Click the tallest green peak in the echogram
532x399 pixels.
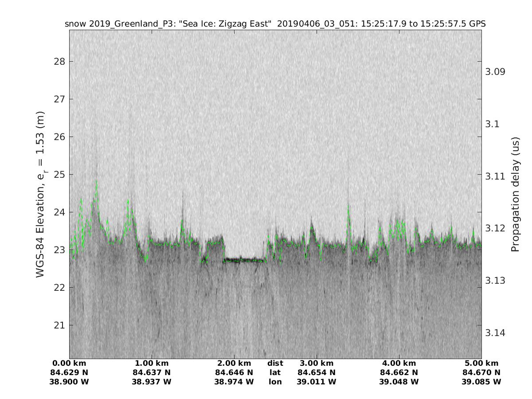pos(96,182)
